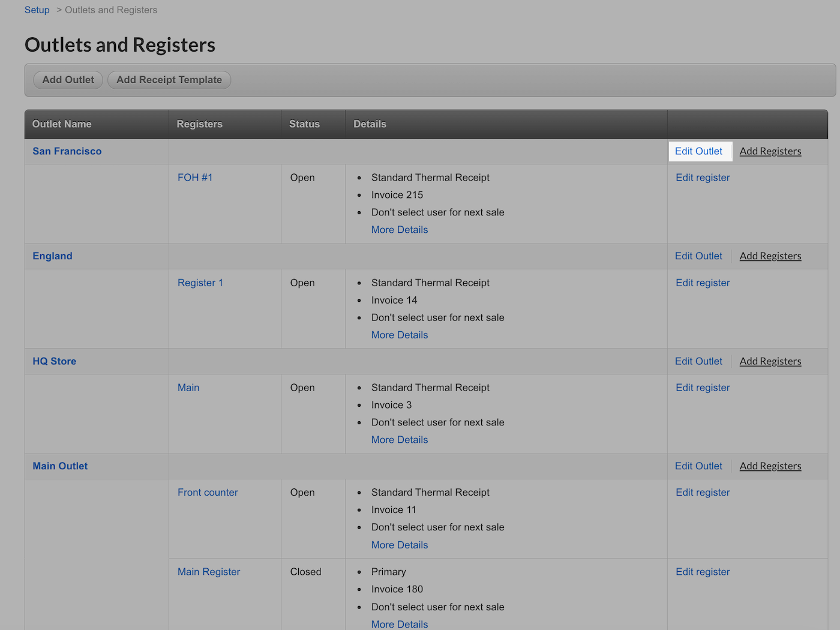The image size is (840, 630).
Task: Open the FOH #1 register
Action: pos(195,178)
